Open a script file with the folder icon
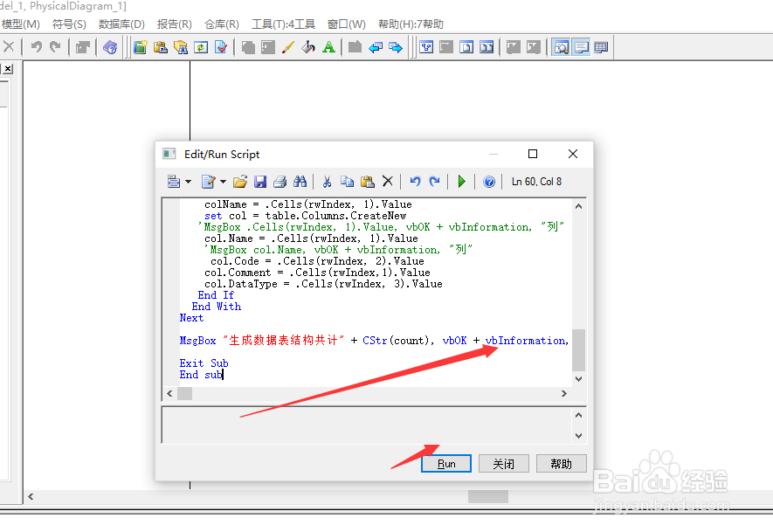773x532 pixels. [240, 181]
